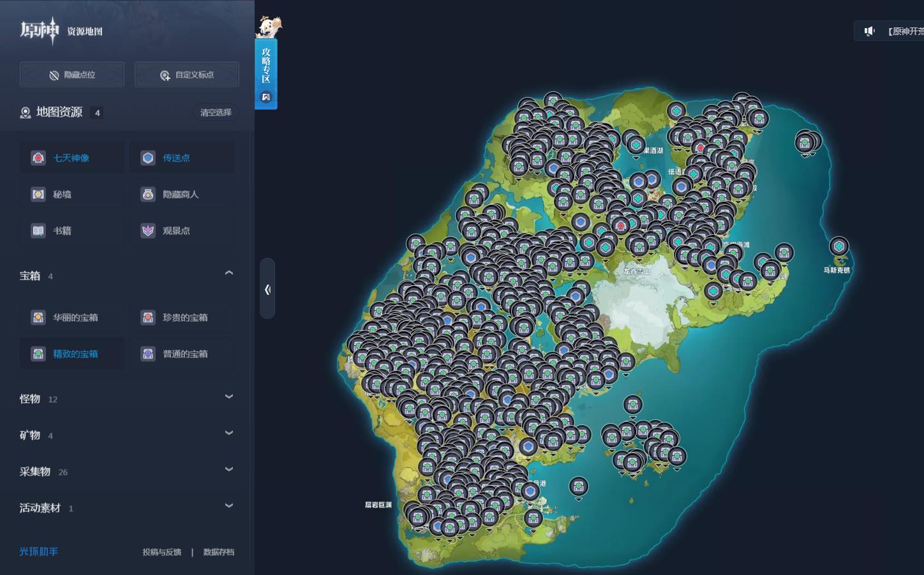924x575 pixels.
Task: Collapse the sidebar with the arrow handle
Action: coord(267,289)
